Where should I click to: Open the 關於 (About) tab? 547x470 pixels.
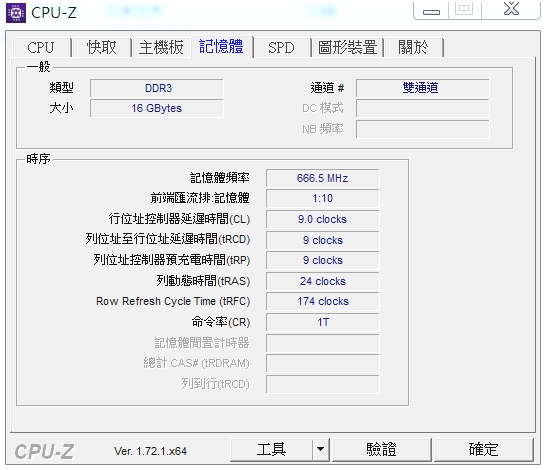point(413,47)
